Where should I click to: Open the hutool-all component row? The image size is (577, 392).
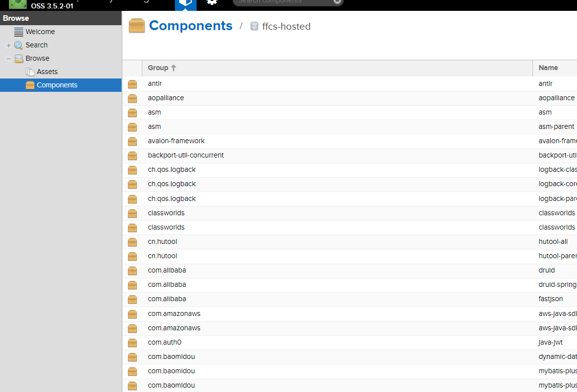553,242
